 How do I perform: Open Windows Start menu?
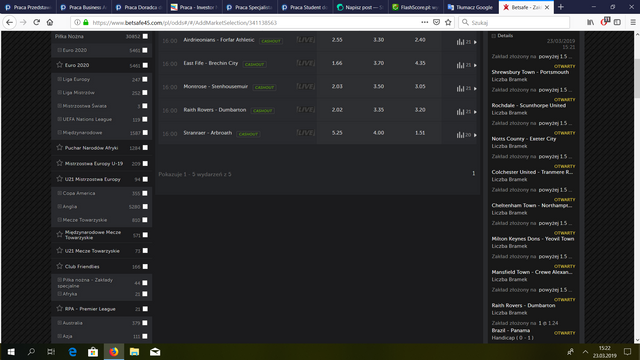pyautogui.click(x=11, y=351)
